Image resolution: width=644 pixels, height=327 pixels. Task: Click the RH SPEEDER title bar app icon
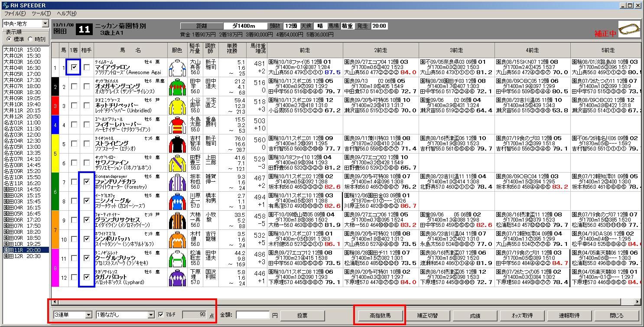click(5, 5)
